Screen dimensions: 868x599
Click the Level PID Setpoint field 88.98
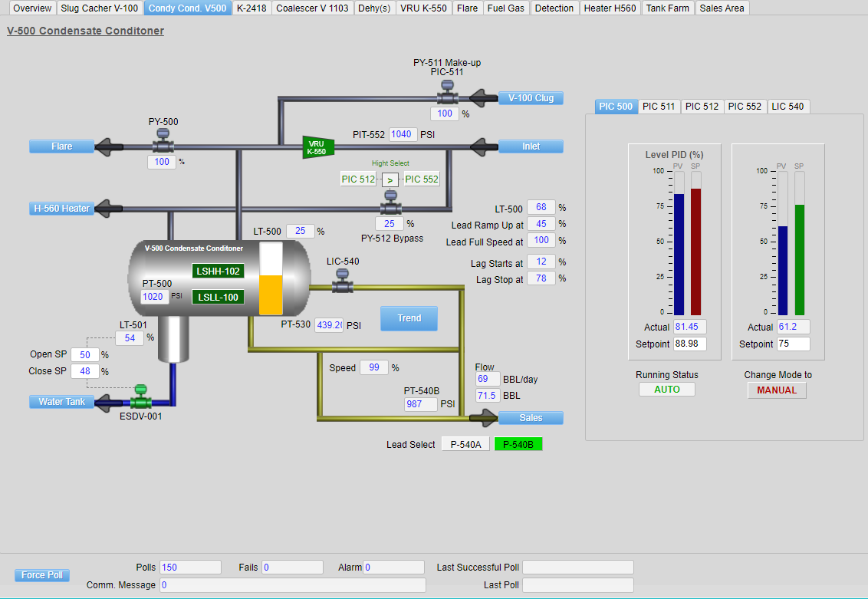pos(689,344)
